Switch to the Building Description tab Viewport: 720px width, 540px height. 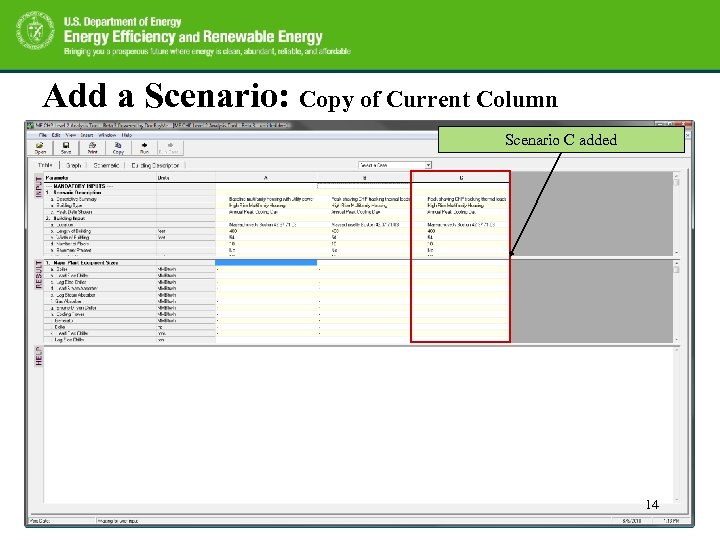pyautogui.click(x=155, y=165)
